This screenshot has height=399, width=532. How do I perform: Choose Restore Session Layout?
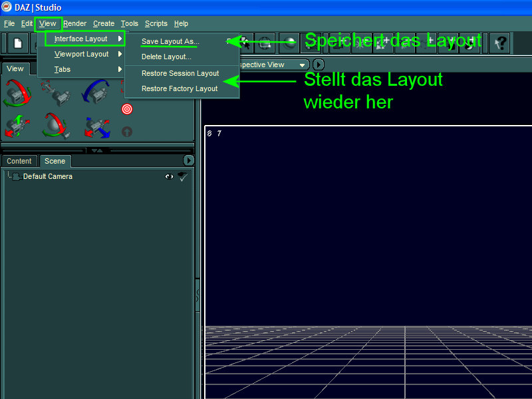pyautogui.click(x=180, y=73)
